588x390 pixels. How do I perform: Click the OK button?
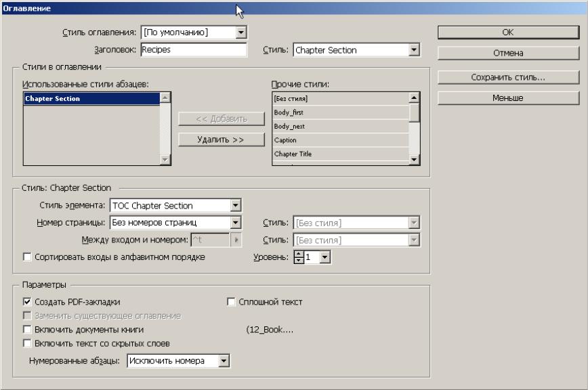pyautogui.click(x=508, y=32)
